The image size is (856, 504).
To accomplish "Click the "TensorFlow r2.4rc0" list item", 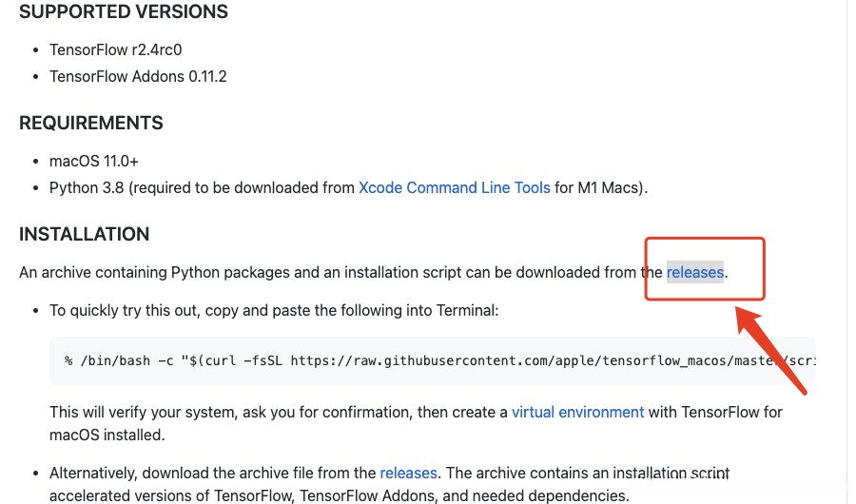I will pos(115,49).
